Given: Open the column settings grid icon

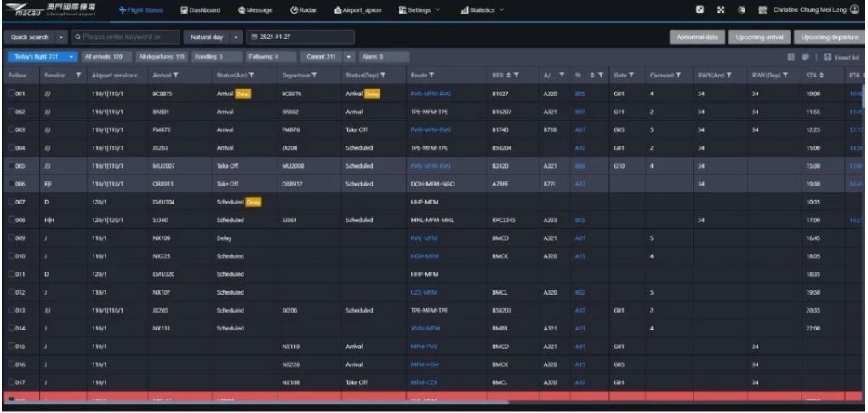Looking at the screenshot, I should 792,57.
